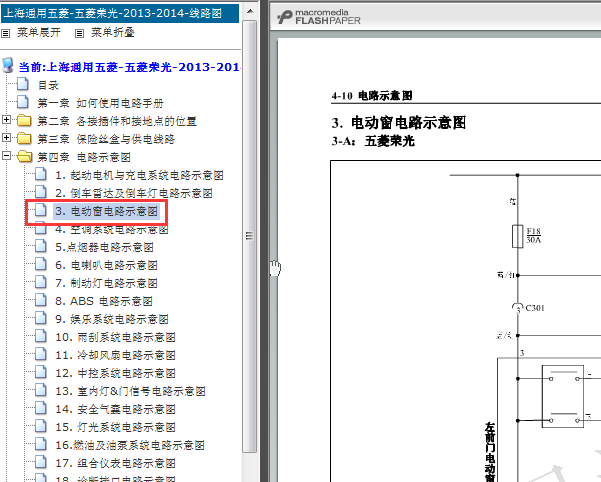Open 9. 娱乐系统电路示意图

coord(112,319)
